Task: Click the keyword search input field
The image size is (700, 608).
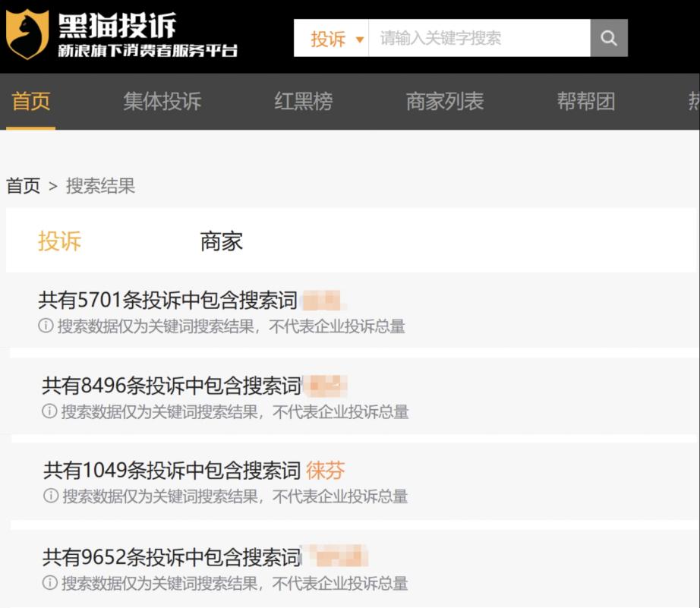Action: coord(480,38)
